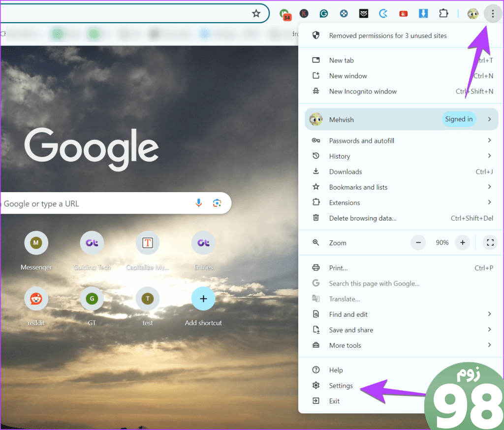Expand Passwords and autofill submenu

(x=401, y=140)
